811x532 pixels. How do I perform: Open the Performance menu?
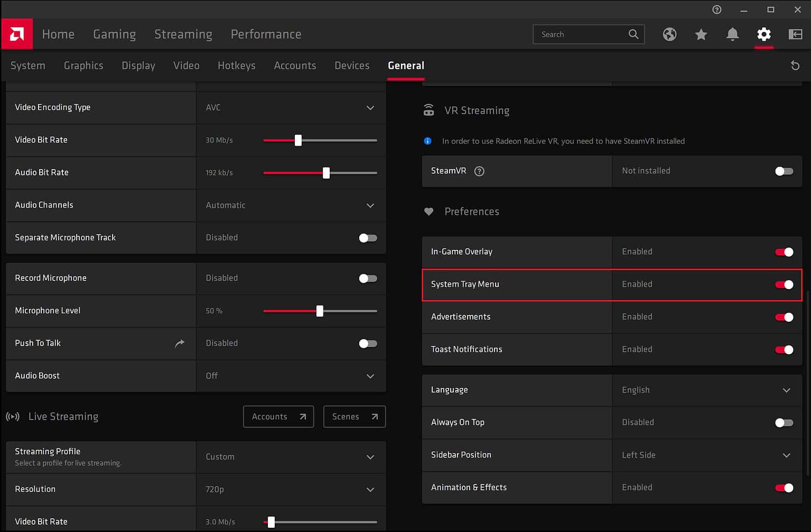point(266,34)
